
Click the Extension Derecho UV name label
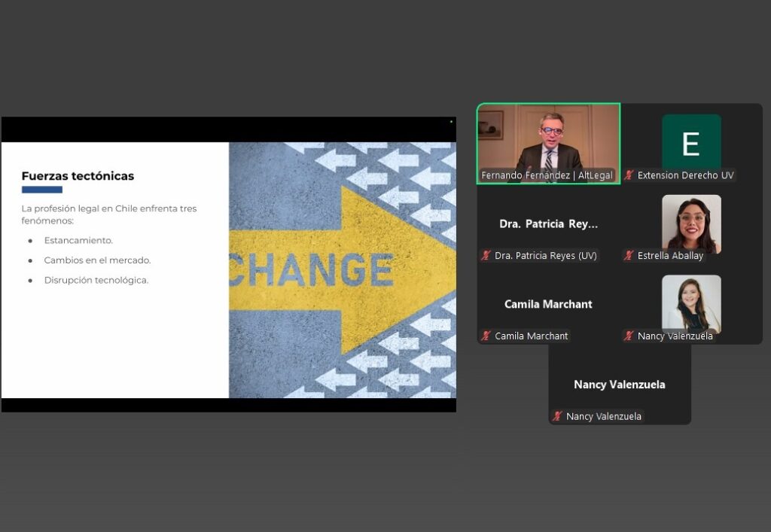coord(685,175)
